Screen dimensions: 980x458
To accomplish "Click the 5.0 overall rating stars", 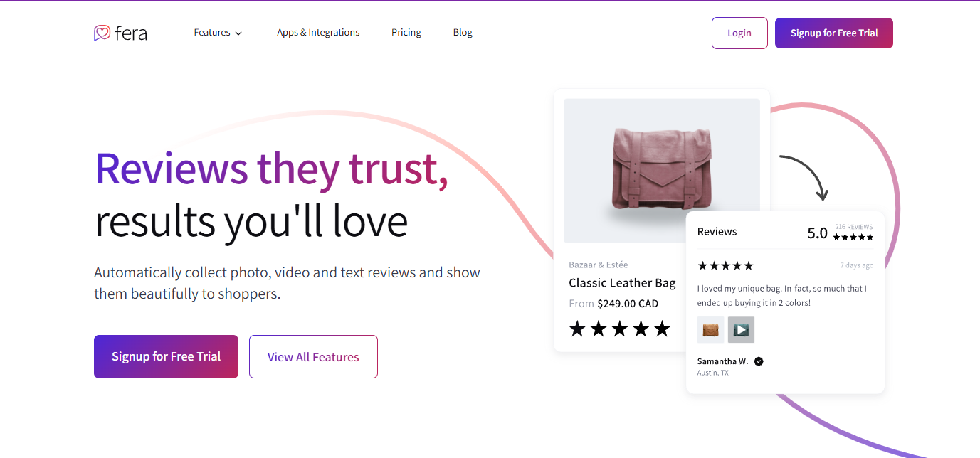I will (x=853, y=237).
